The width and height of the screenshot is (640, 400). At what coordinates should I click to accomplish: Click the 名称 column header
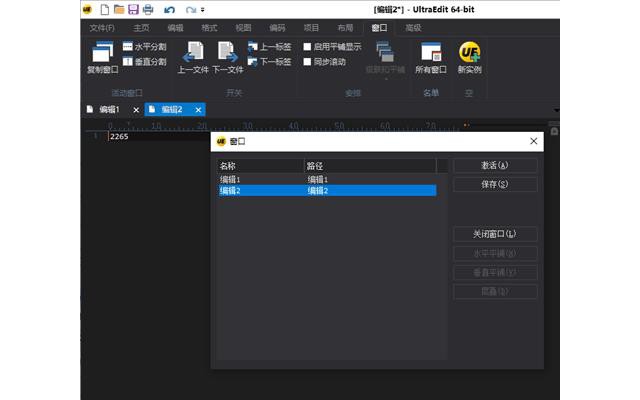coord(260,166)
